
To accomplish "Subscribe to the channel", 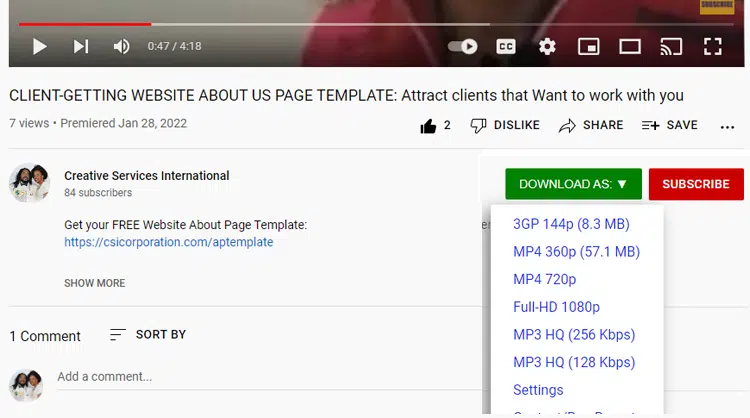I will 696,184.
